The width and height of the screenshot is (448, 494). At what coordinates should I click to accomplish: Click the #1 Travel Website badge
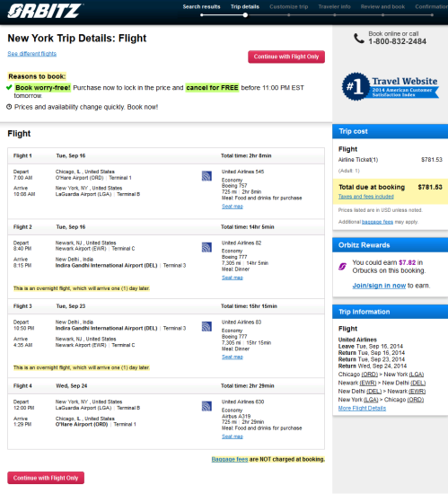pyautogui.click(x=390, y=86)
